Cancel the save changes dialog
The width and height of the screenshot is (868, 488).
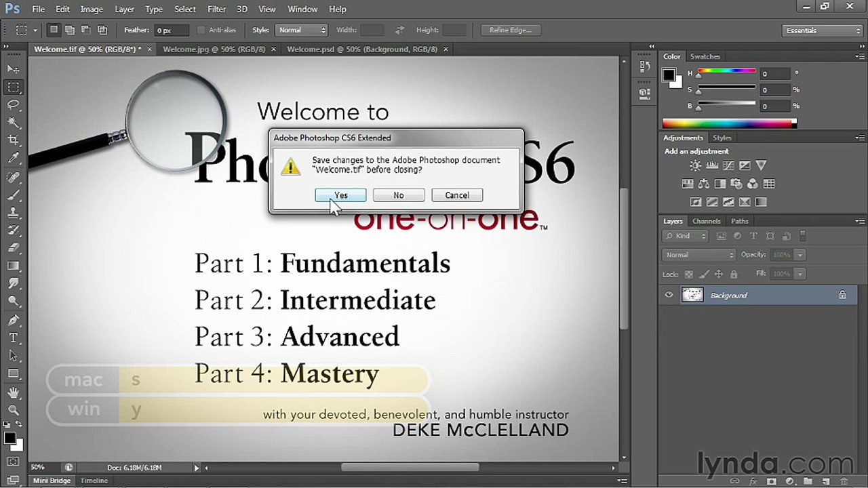coord(457,195)
